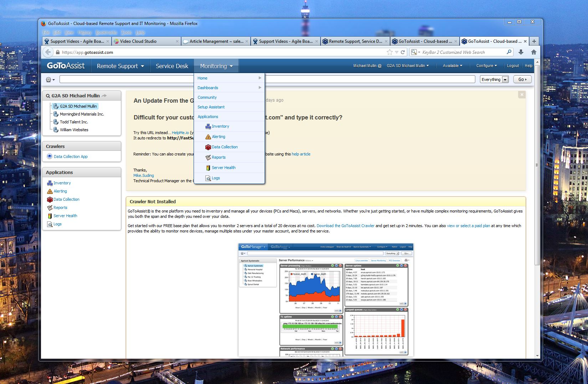This screenshot has width=588, height=384.
Task: Click the Server Health traffic-light icon in dropdown
Action: [x=208, y=168]
